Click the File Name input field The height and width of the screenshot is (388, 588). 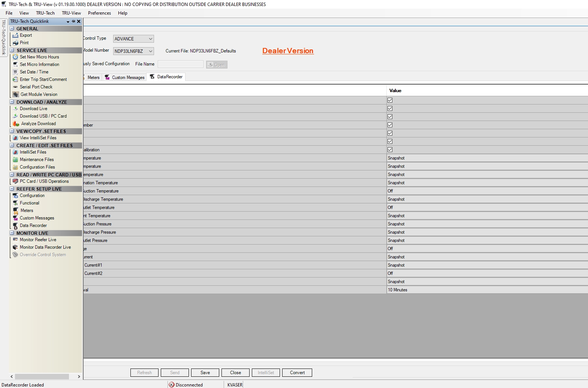tap(181, 64)
